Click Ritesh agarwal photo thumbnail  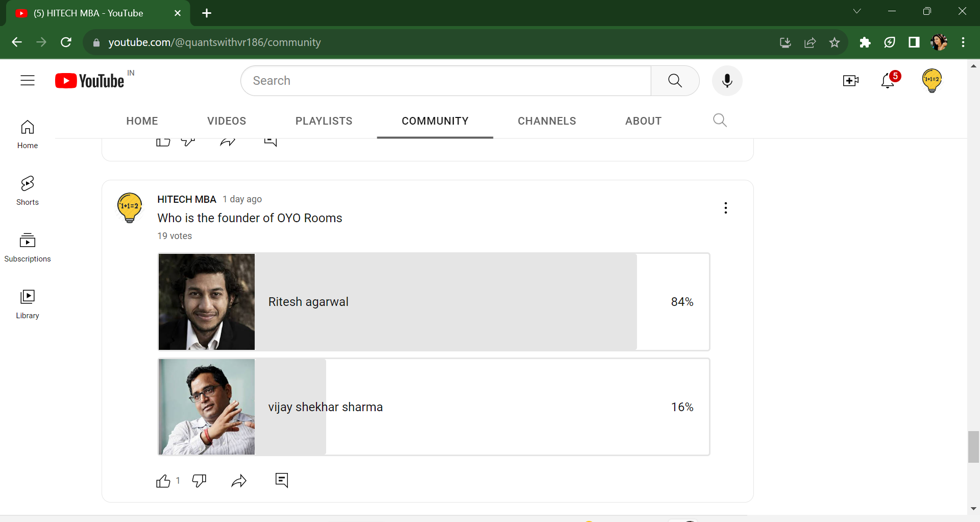tap(207, 302)
